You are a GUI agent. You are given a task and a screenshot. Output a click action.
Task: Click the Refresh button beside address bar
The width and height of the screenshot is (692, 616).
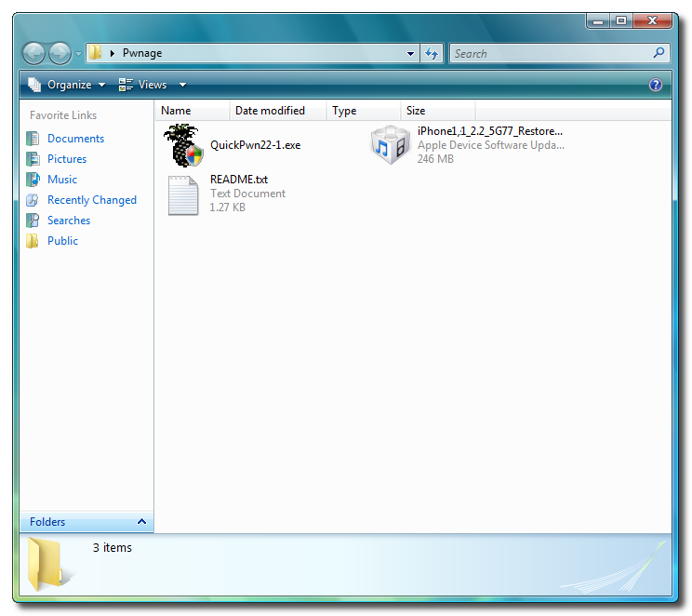click(432, 54)
